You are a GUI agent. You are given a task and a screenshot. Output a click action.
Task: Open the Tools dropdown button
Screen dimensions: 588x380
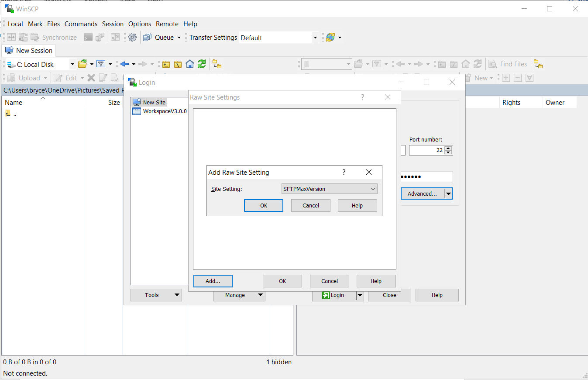[156, 295]
